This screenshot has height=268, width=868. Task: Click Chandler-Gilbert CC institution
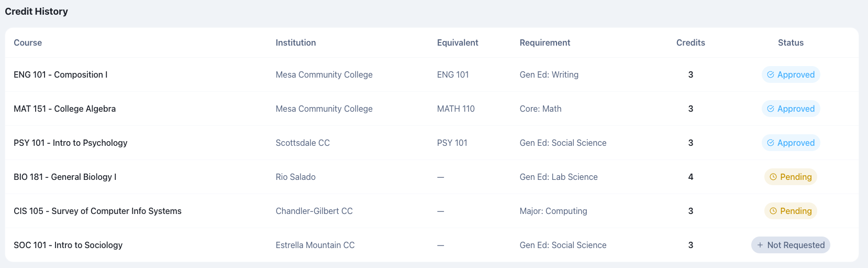coord(314,211)
